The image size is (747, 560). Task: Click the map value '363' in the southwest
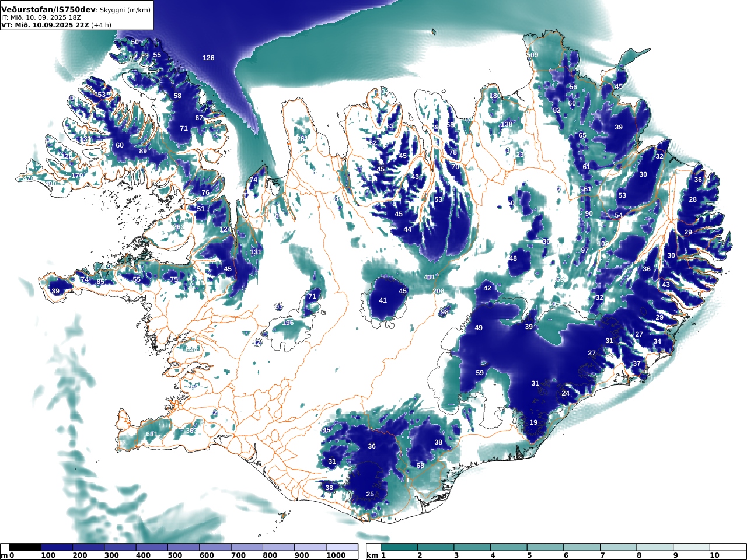(191, 430)
